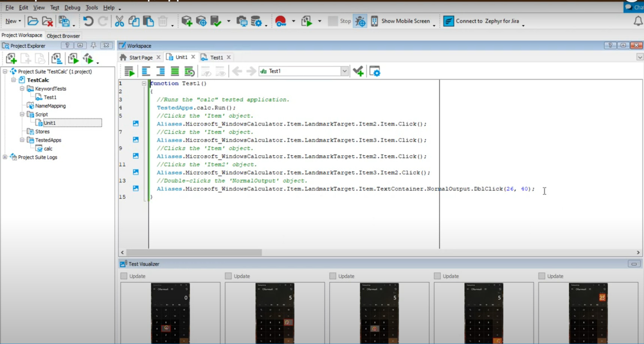
Task: Open the Test1 routine dropdown
Action: 344,71
